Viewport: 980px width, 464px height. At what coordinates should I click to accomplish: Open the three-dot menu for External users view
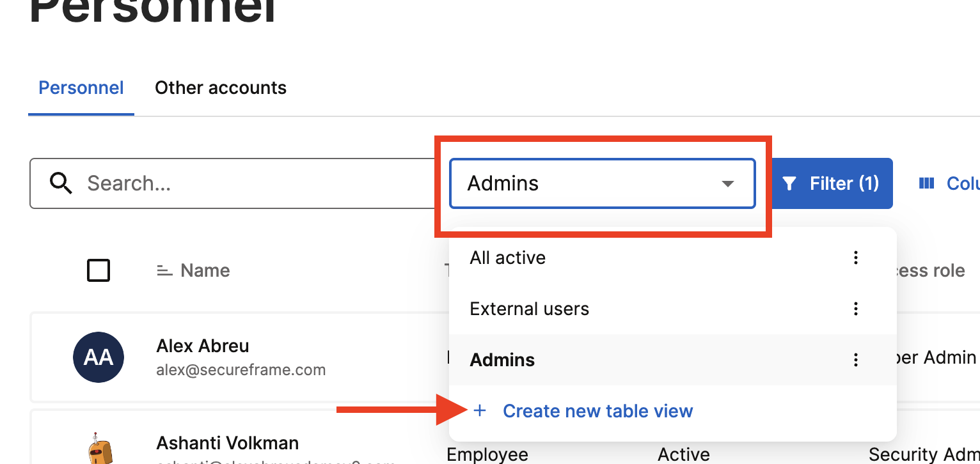855,309
